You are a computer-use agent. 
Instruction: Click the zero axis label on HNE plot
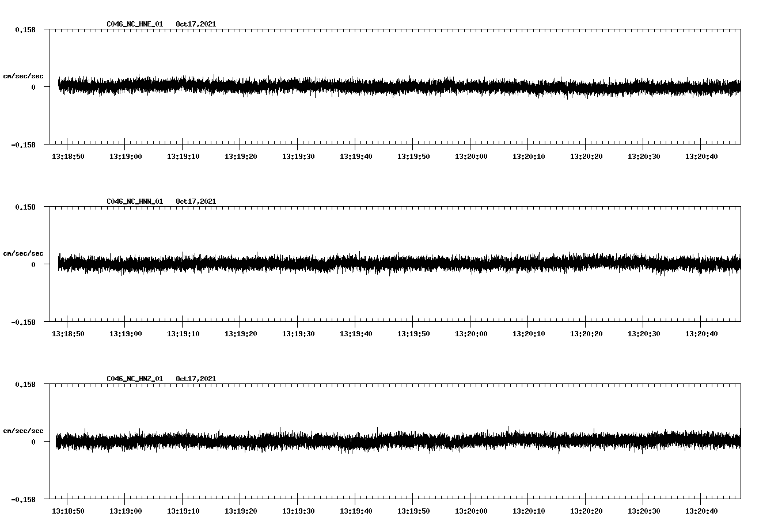click(x=33, y=87)
